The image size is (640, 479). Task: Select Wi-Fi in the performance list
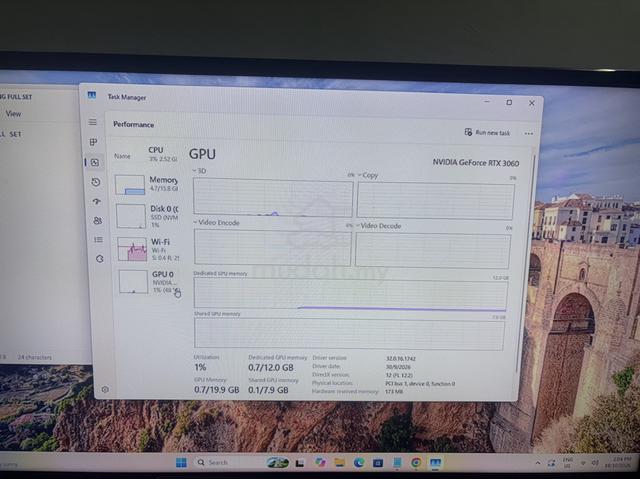pos(149,249)
